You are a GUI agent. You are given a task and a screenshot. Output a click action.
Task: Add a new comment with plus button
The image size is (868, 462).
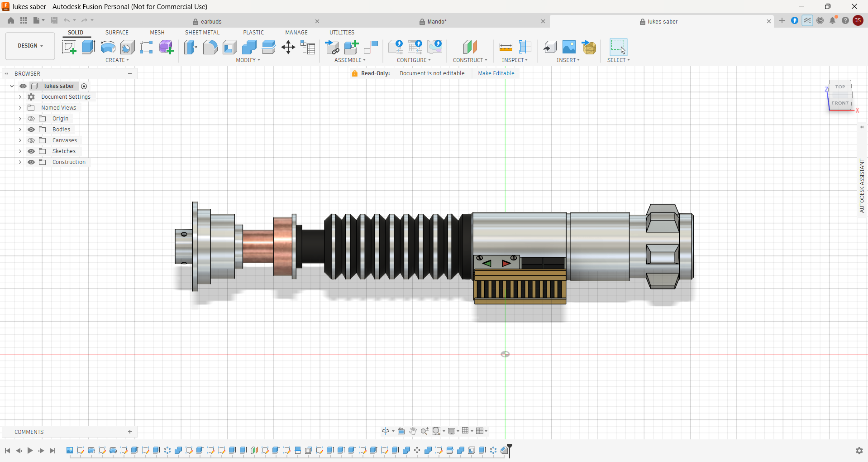[x=130, y=432]
